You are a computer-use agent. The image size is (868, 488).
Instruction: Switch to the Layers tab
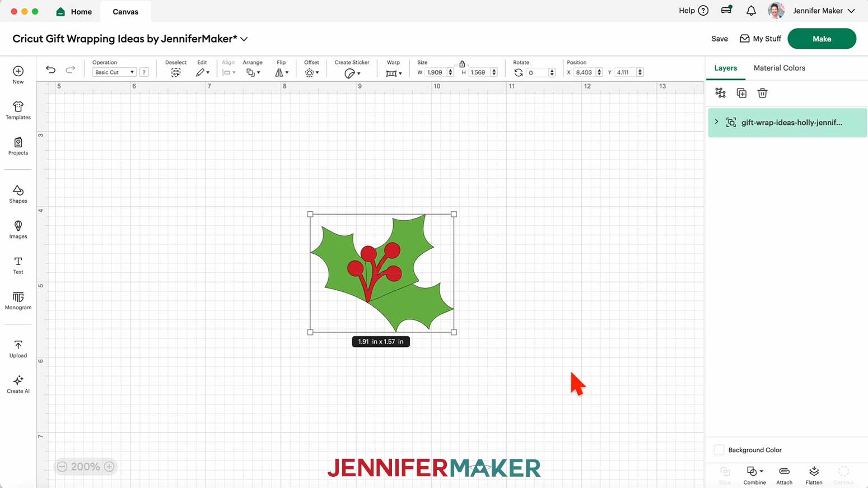coord(725,68)
